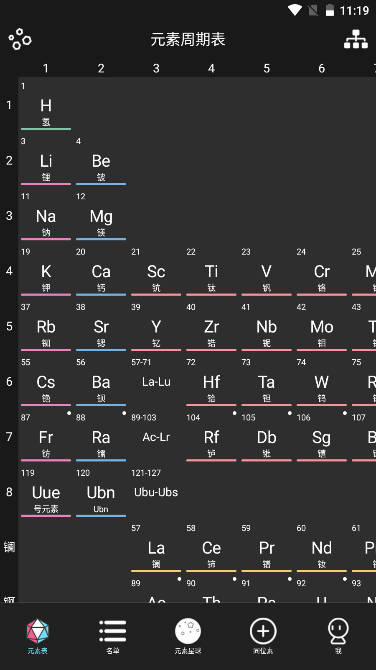The image size is (376, 670).
Task: Expand the Ubu-Ubs range cell
Action: [156, 492]
